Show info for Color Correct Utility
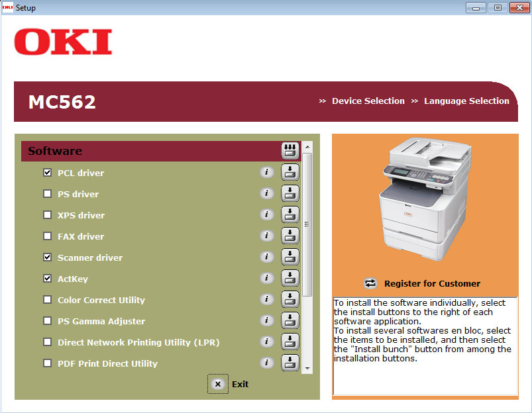Viewport: 532px width, 413px height. pyautogui.click(x=267, y=299)
